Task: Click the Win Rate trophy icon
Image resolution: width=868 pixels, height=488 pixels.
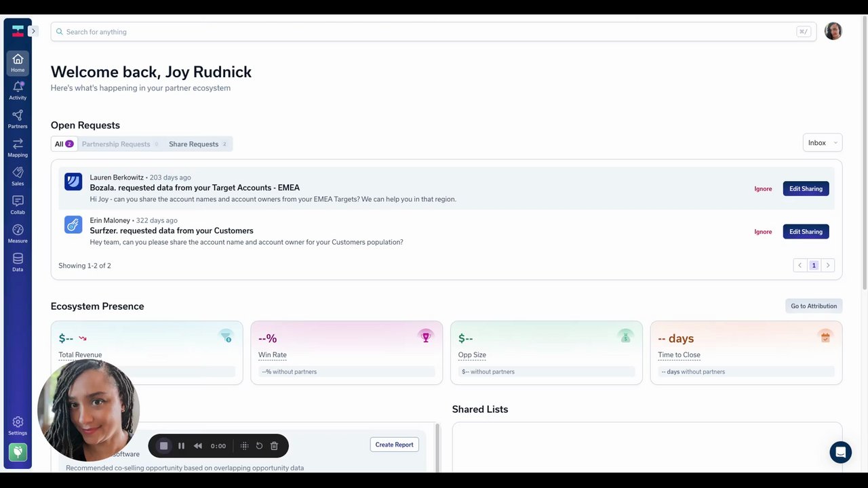Action: point(426,336)
